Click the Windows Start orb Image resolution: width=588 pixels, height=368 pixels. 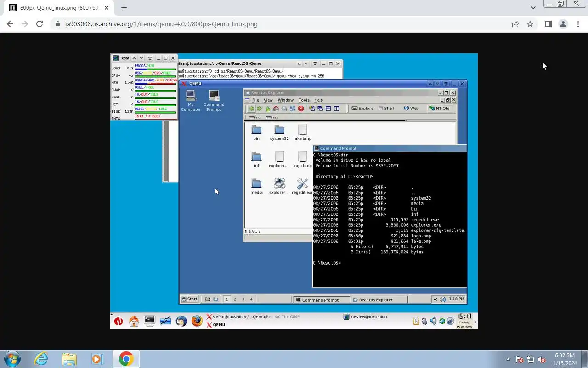coord(12,359)
